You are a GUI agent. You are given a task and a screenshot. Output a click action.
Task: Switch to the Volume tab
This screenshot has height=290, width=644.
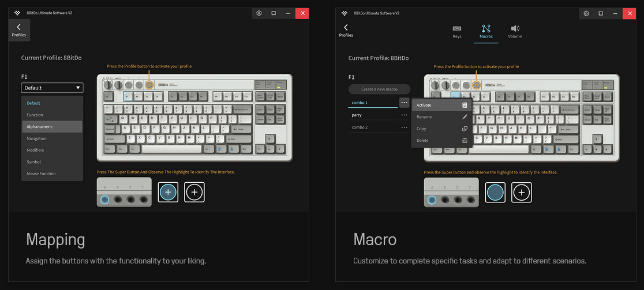[x=515, y=31]
